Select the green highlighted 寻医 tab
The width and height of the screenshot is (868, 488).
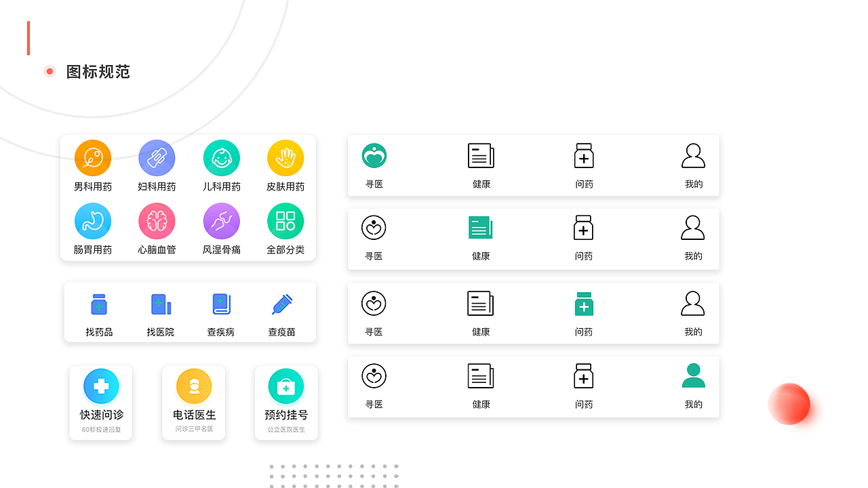click(x=374, y=165)
